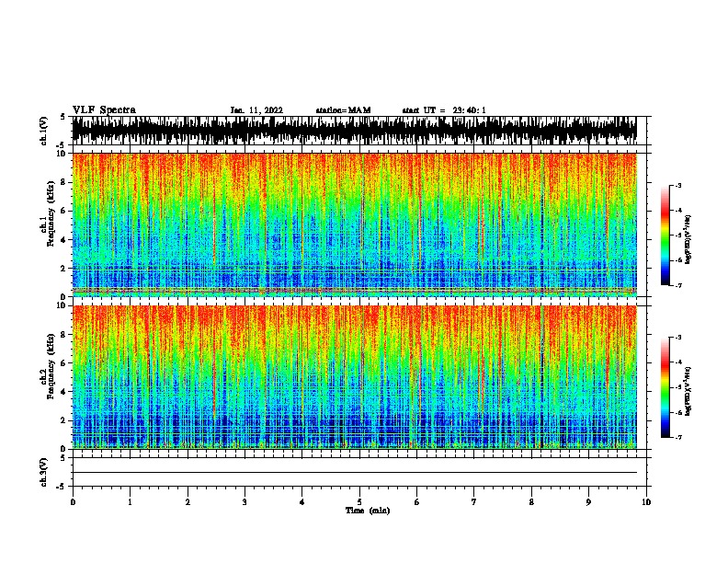728x563 pixels.
Task: Click time axis tick label "2"
Action: [188, 502]
